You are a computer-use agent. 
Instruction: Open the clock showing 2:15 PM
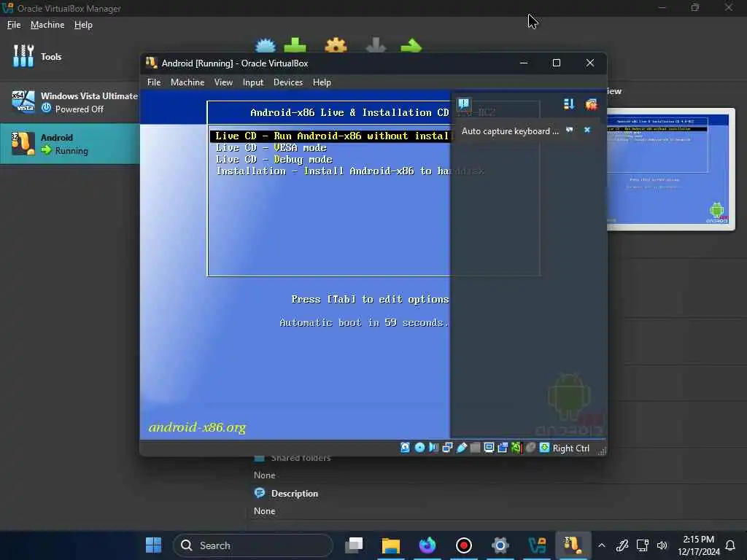click(698, 545)
